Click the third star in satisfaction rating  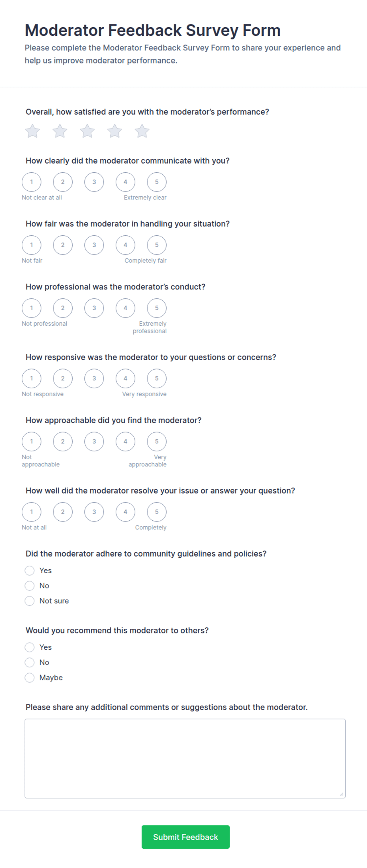tap(87, 131)
